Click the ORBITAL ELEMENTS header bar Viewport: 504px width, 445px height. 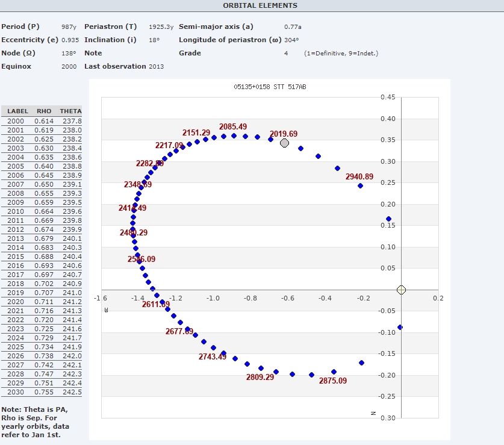tap(252, 5)
